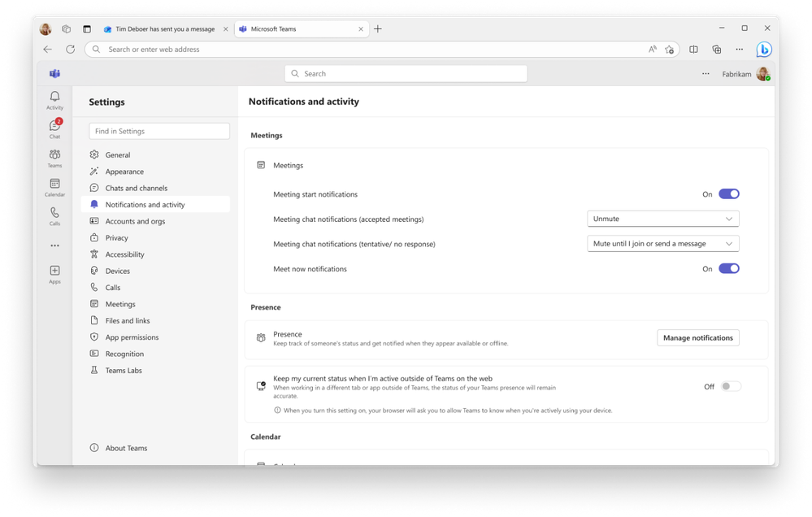Open the Meeting chat notifications dropdown
Image resolution: width=812 pixels, height=517 pixels.
point(662,218)
